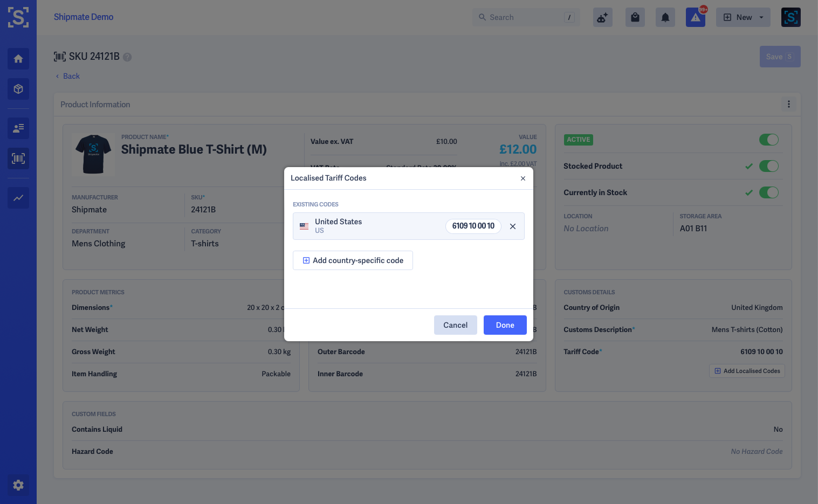818x504 pixels.
Task: Toggle the Currently in Stock switch
Action: click(x=769, y=192)
